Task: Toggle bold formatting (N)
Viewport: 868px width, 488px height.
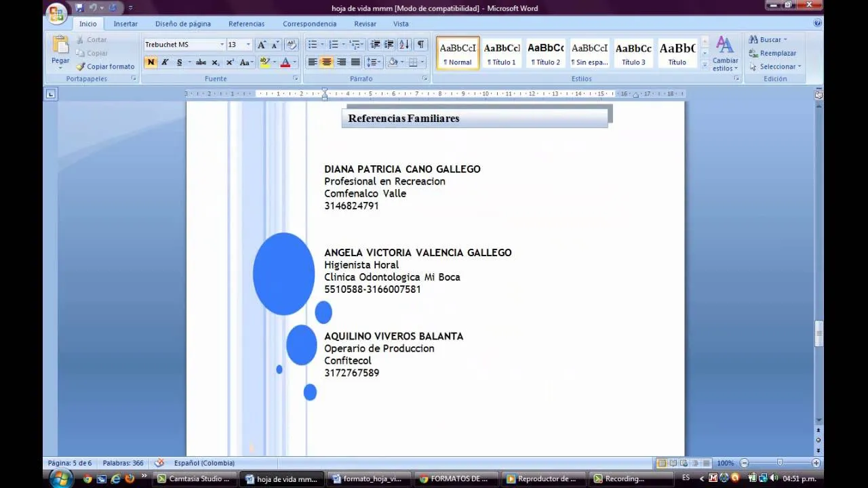Action: click(151, 62)
